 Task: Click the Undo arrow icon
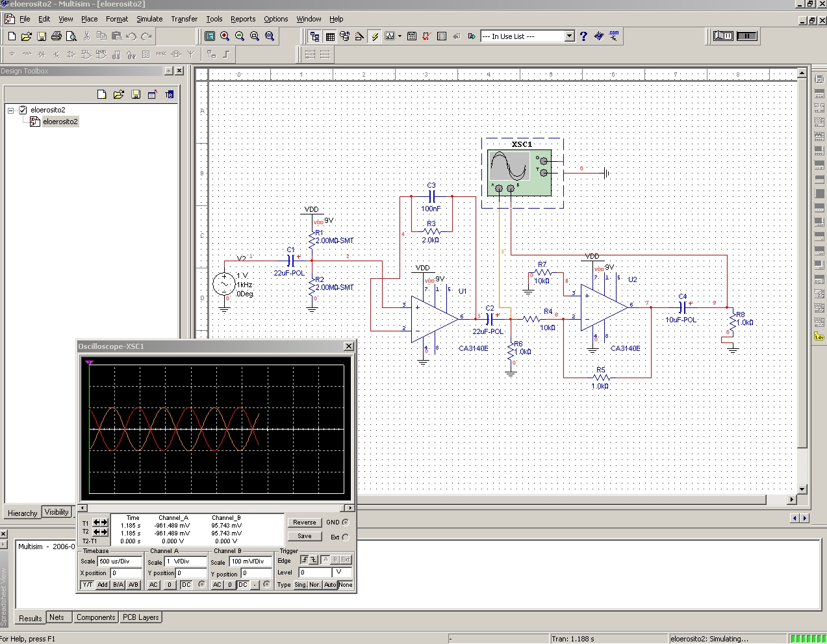[x=131, y=36]
